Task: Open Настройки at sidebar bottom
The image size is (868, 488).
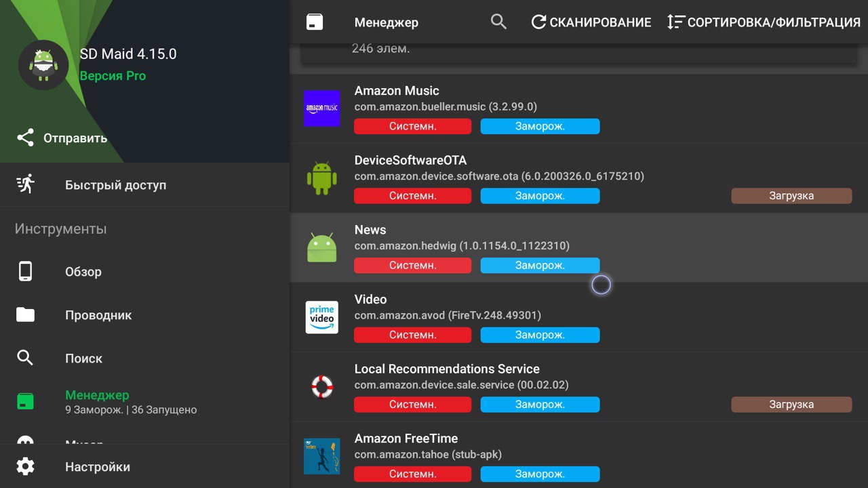Action: [x=144, y=466]
